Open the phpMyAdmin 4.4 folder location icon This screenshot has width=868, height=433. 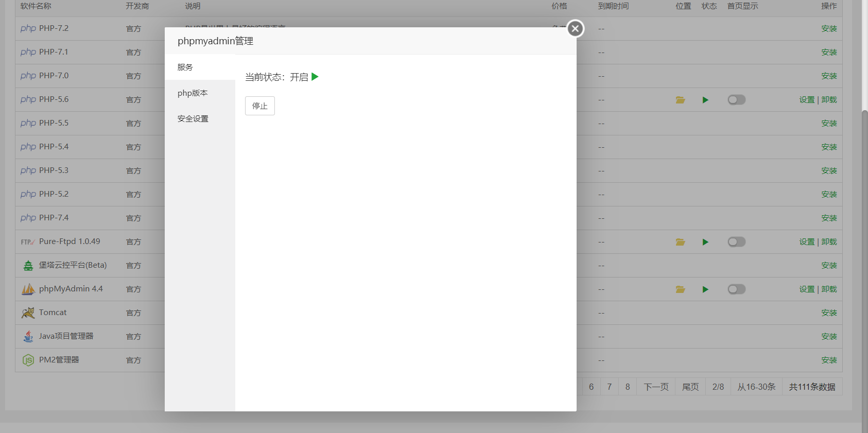[x=680, y=289]
